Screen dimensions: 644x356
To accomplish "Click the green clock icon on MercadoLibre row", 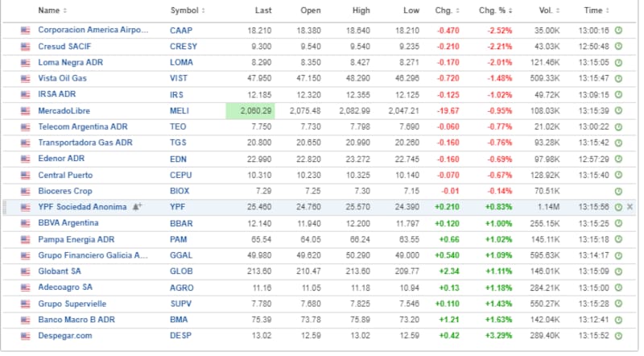I will point(617,110).
